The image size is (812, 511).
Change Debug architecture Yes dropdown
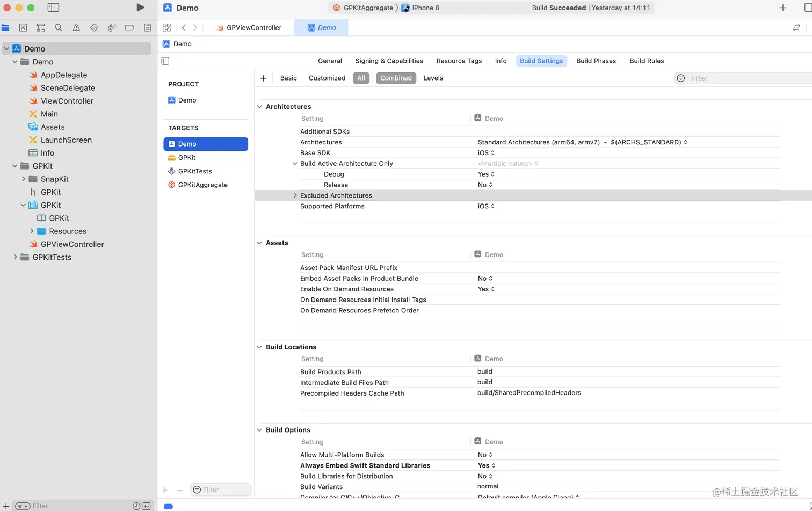click(486, 174)
